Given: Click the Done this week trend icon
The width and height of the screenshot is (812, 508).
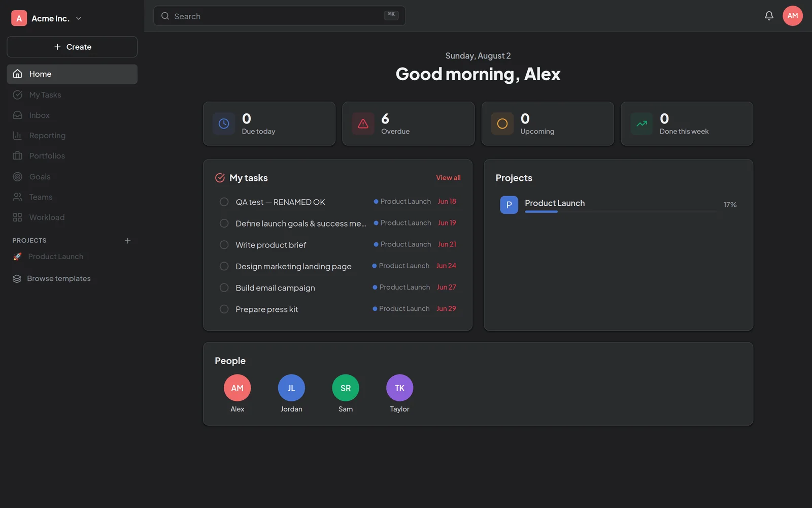Looking at the screenshot, I should point(641,123).
